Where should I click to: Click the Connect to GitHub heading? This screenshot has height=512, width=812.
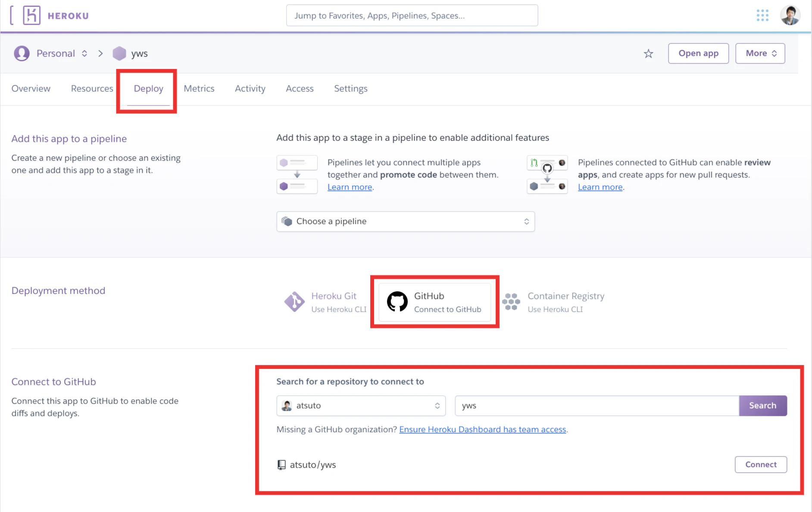[x=54, y=382]
